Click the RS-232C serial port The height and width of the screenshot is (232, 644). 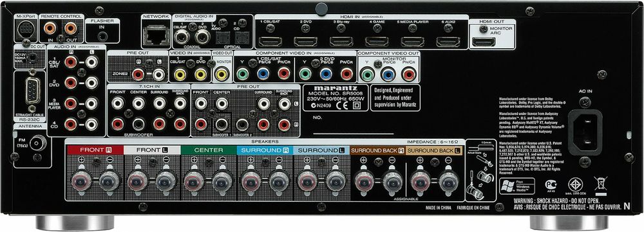[x=32, y=91]
